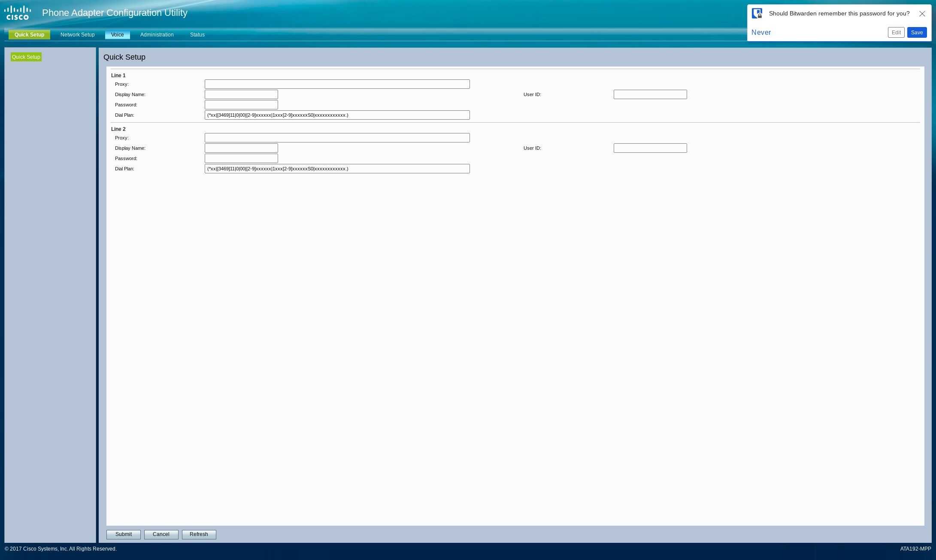The height and width of the screenshot is (560, 936).
Task: Click the Cisco logo
Action: 18,13
